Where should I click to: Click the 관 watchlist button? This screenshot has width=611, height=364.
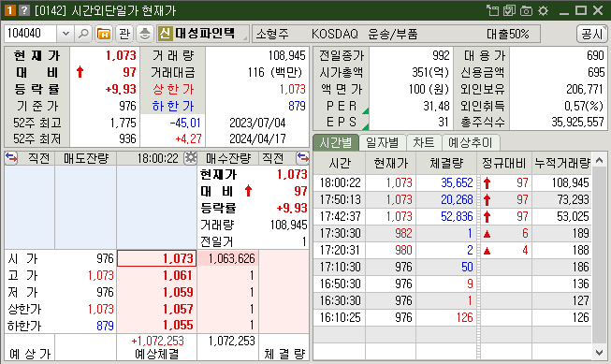pyautogui.click(x=124, y=34)
